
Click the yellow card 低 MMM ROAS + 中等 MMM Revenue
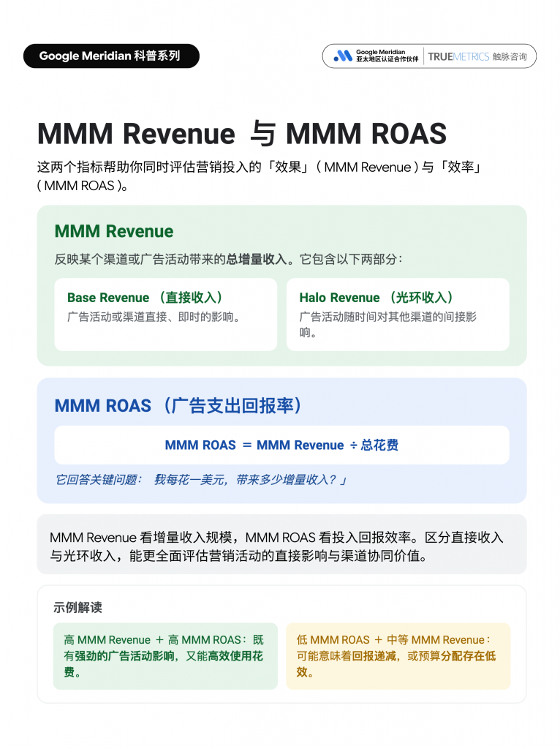click(398, 656)
